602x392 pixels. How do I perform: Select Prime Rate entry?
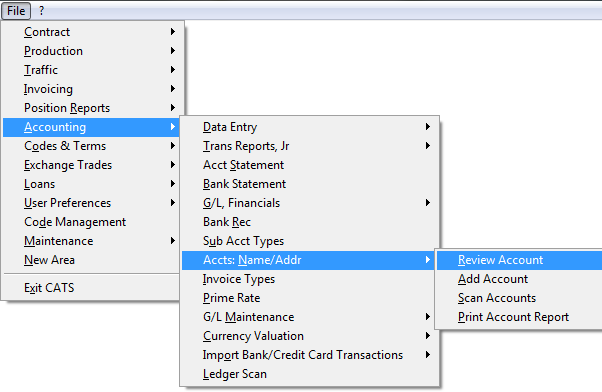[x=309, y=298]
